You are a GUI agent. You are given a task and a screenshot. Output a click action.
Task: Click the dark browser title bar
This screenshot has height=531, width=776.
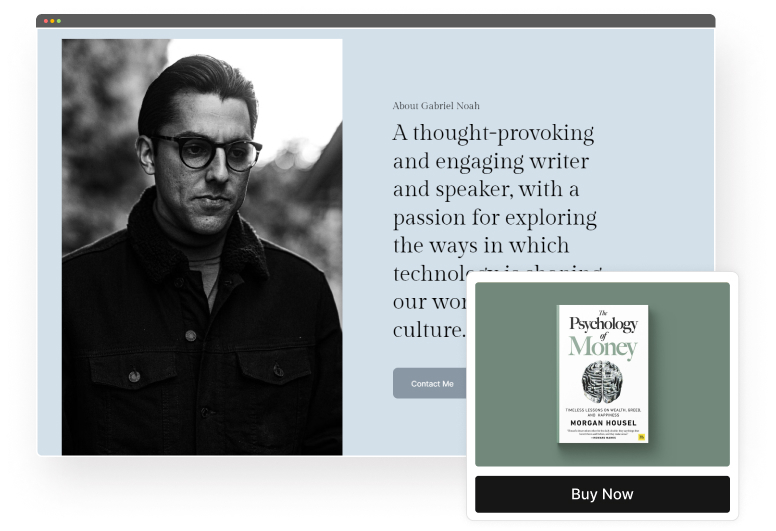coord(376,21)
